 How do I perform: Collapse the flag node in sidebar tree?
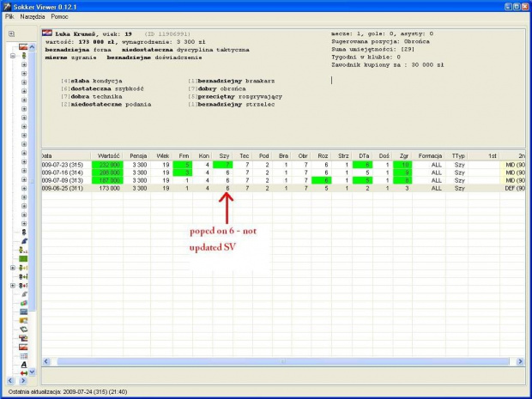12,56
